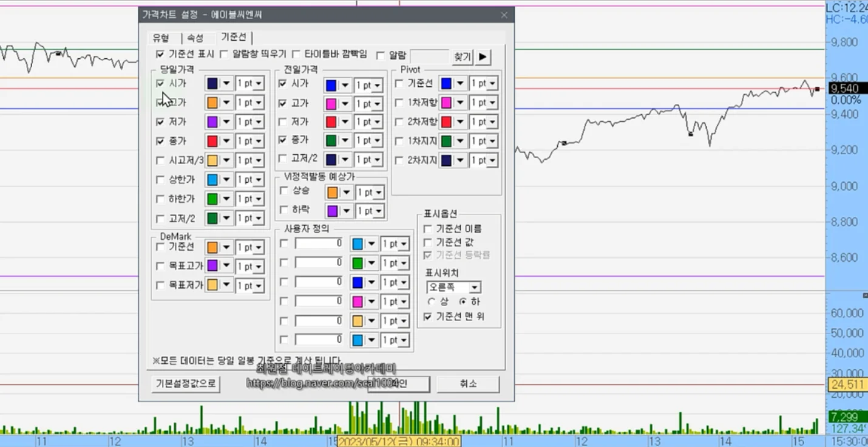Uncheck 당일가격 저가 checkbox
Viewport: 868px width, 447px height.
click(160, 121)
